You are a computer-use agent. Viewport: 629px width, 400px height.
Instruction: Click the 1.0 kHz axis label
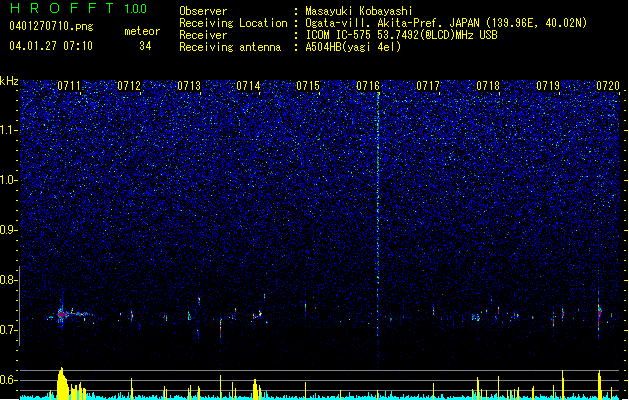click(x=9, y=181)
